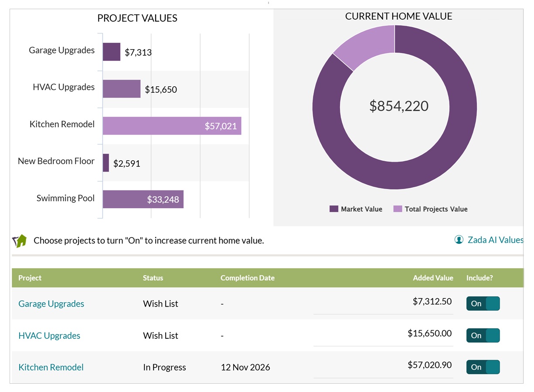Click the Market Value legend marker

pyautogui.click(x=334, y=209)
